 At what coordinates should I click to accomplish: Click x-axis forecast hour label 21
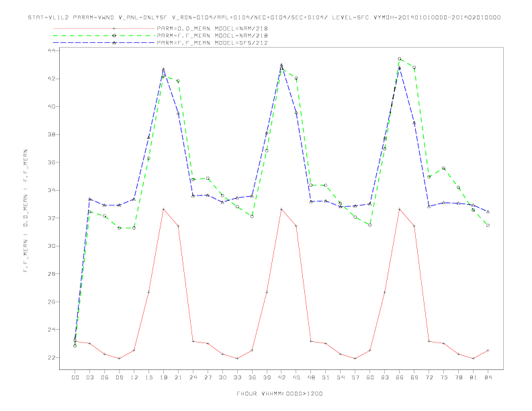(x=178, y=377)
